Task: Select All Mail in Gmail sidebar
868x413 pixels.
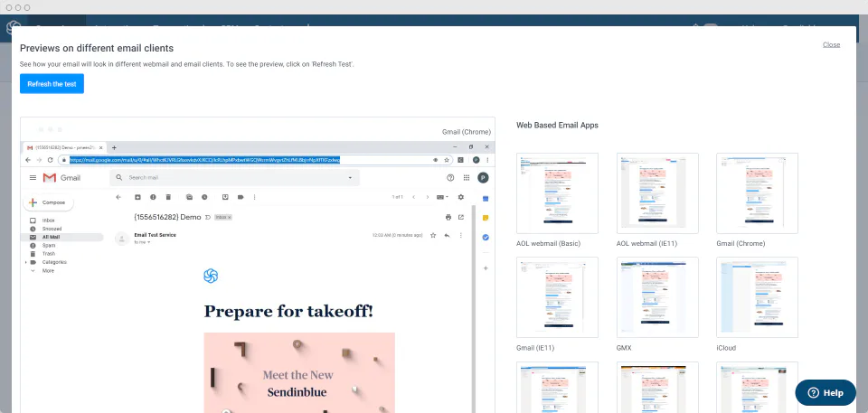Action: tap(62, 237)
